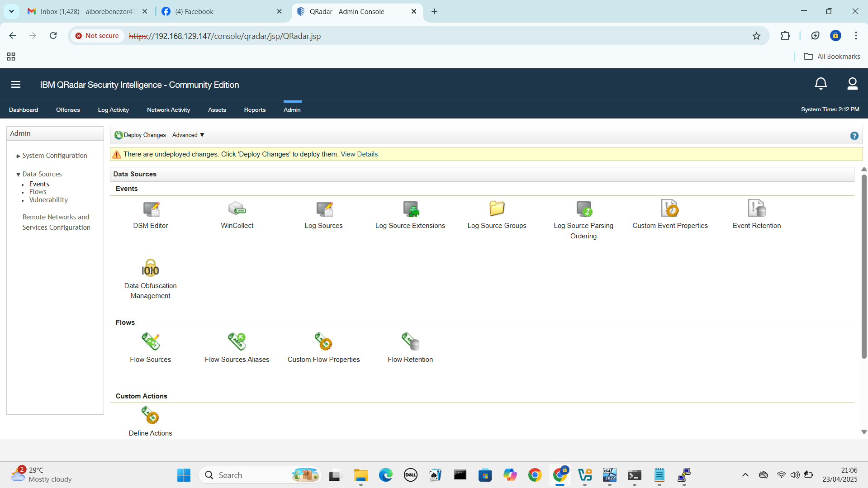Open a new browser tab
868x488 pixels.
pyautogui.click(x=434, y=12)
